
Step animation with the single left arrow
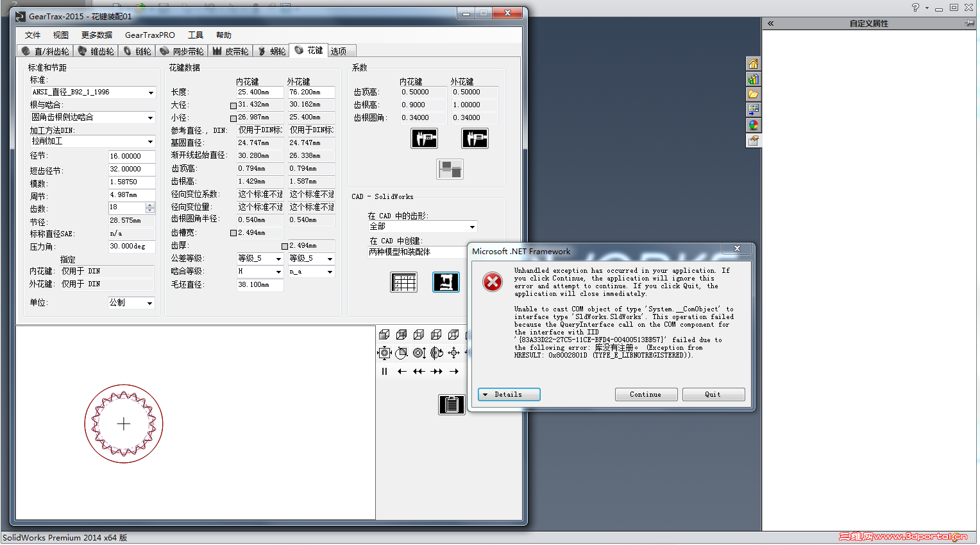coord(401,371)
